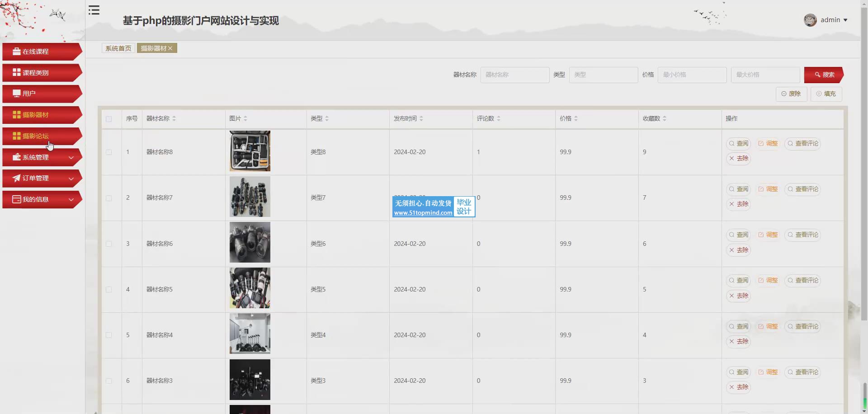Focus the 最大价格 field

pos(765,75)
